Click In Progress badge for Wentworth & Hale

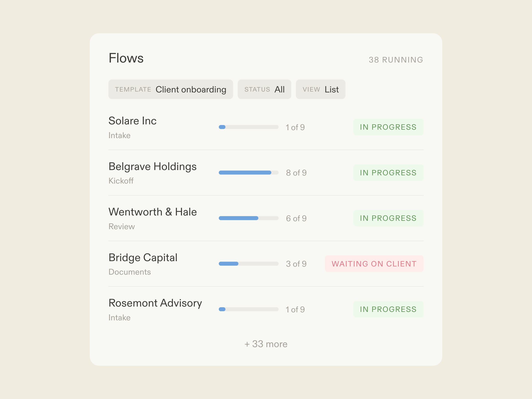[x=388, y=218]
